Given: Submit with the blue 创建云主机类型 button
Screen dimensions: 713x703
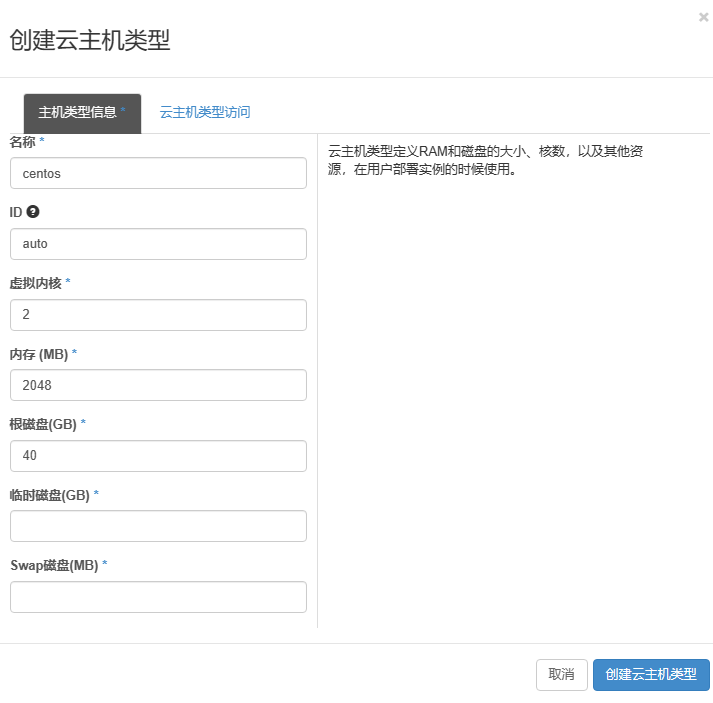Looking at the screenshot, I should 651,675.
